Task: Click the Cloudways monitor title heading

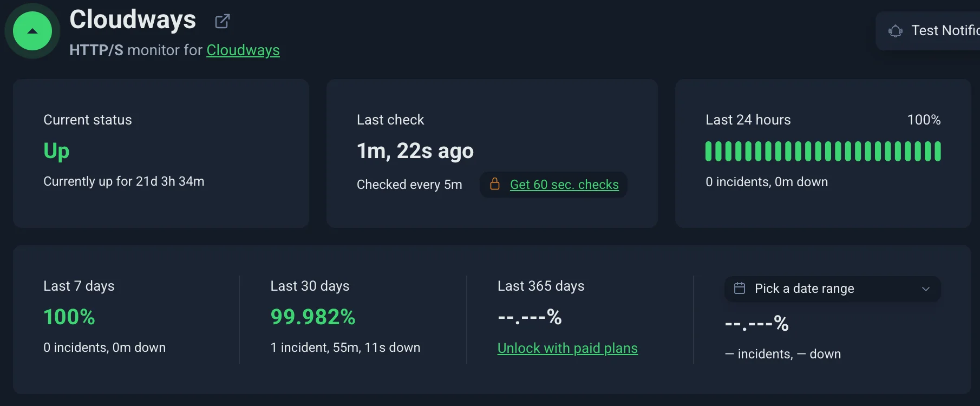Action: 133,20
